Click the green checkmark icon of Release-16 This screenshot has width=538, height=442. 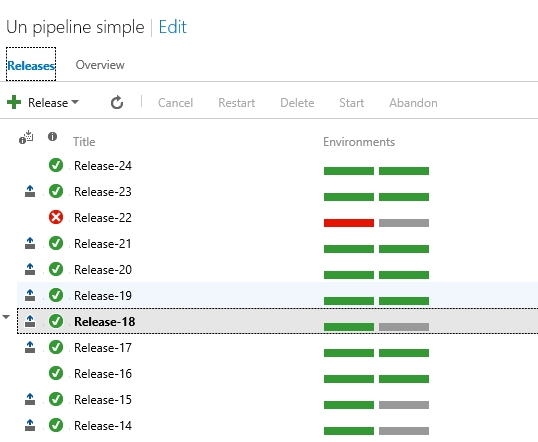[56, 373]
